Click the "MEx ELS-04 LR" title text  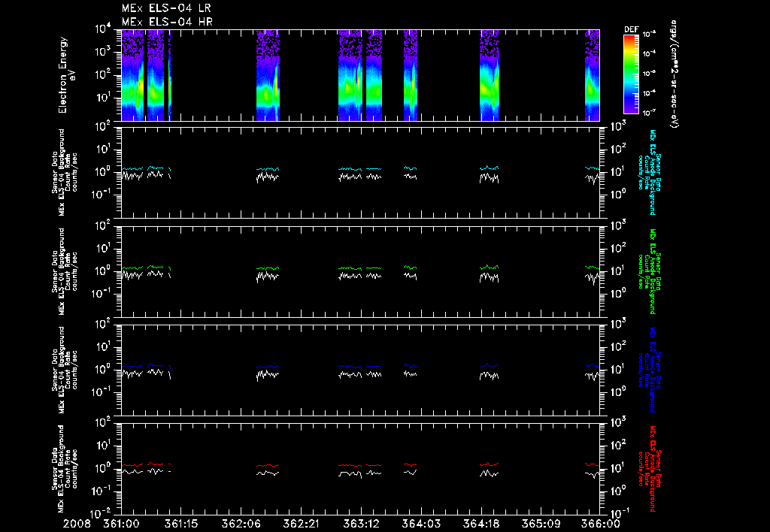click(166, 8)
